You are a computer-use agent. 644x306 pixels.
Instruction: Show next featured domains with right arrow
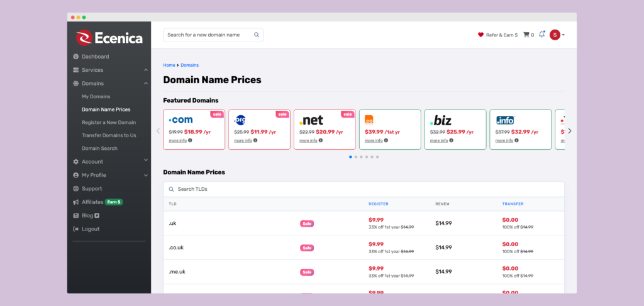[x=570, y=131]
